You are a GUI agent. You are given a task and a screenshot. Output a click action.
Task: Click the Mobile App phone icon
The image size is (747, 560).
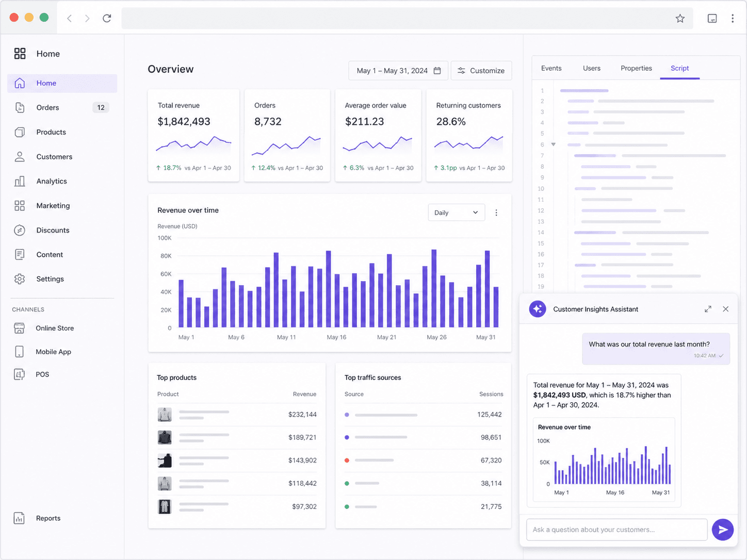(19, 352)
